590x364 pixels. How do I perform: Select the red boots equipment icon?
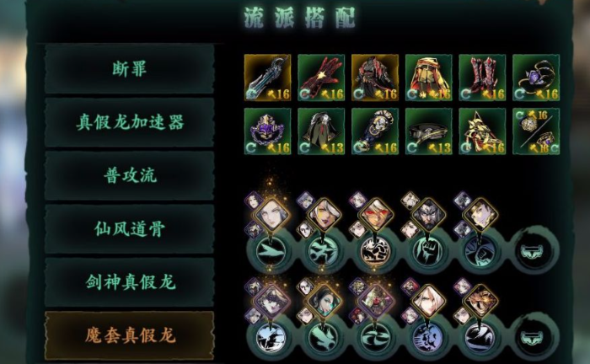pos(482,78)
